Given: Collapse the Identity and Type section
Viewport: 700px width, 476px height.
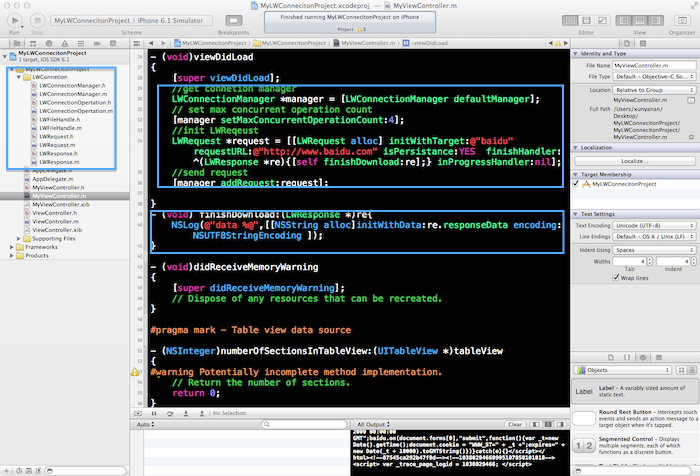Looking at the screenshot, I should coord(575,54).
